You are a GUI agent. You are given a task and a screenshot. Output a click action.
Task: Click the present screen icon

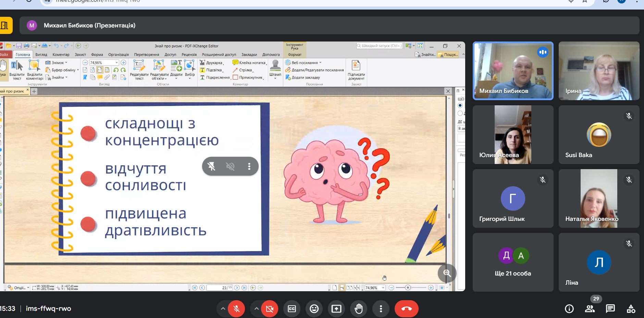(x=336, y=309)
